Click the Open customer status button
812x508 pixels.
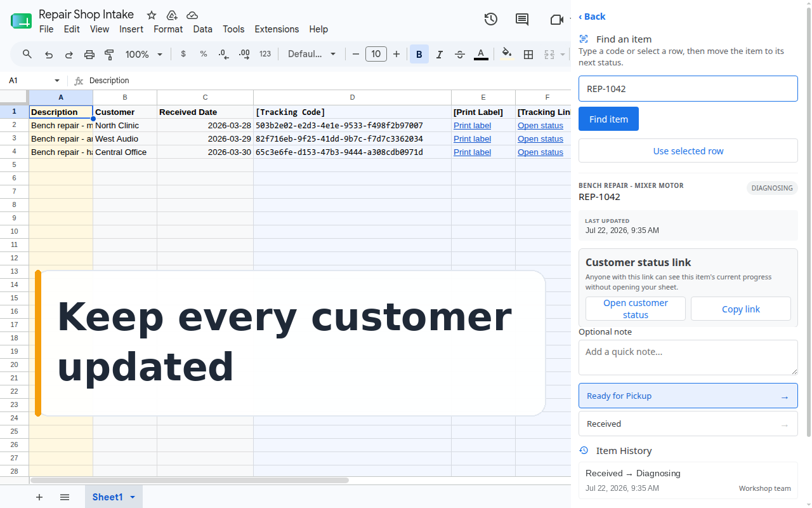pyautogui.click(x=636, y=309)
